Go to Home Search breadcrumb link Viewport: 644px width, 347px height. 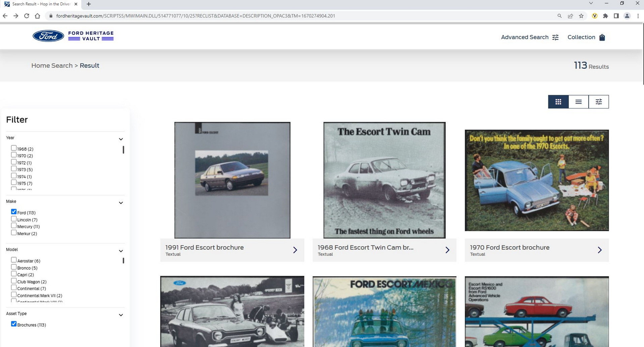(x=52, y=66)
